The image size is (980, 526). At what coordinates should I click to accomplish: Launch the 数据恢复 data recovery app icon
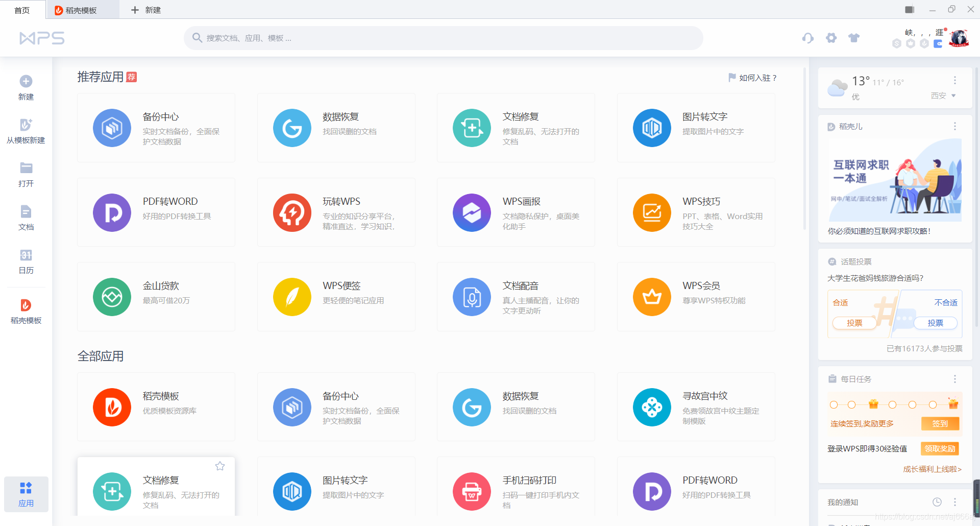292,128
